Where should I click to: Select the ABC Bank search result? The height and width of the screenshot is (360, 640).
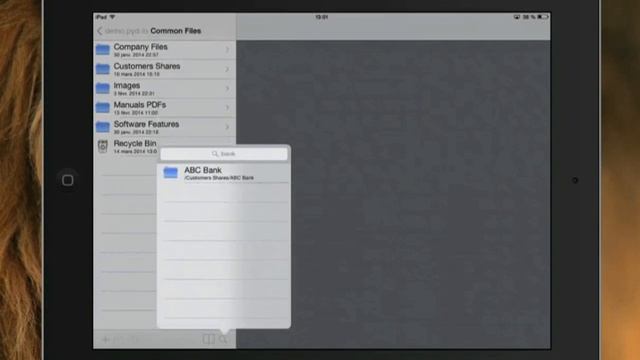(x=224, y=173)
